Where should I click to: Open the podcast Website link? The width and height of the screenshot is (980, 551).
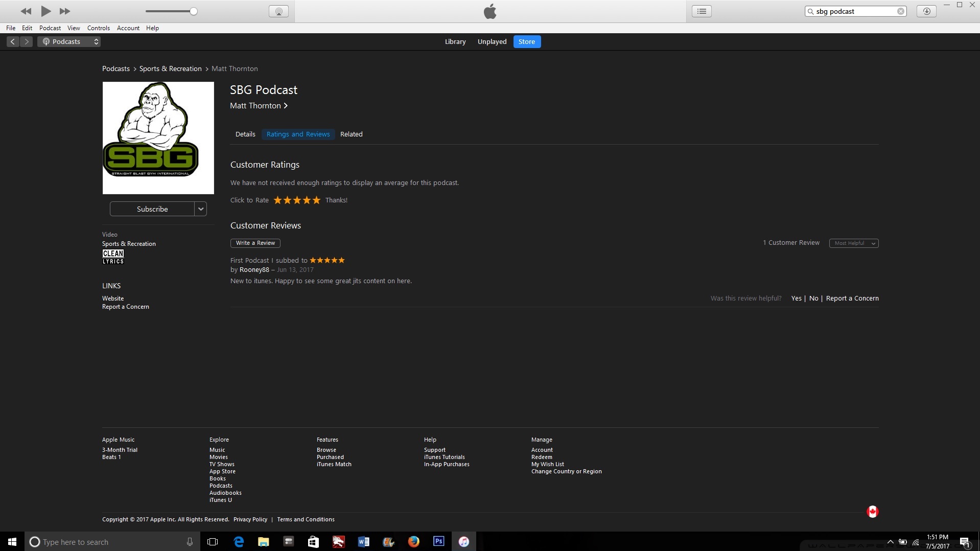[113, 299]
